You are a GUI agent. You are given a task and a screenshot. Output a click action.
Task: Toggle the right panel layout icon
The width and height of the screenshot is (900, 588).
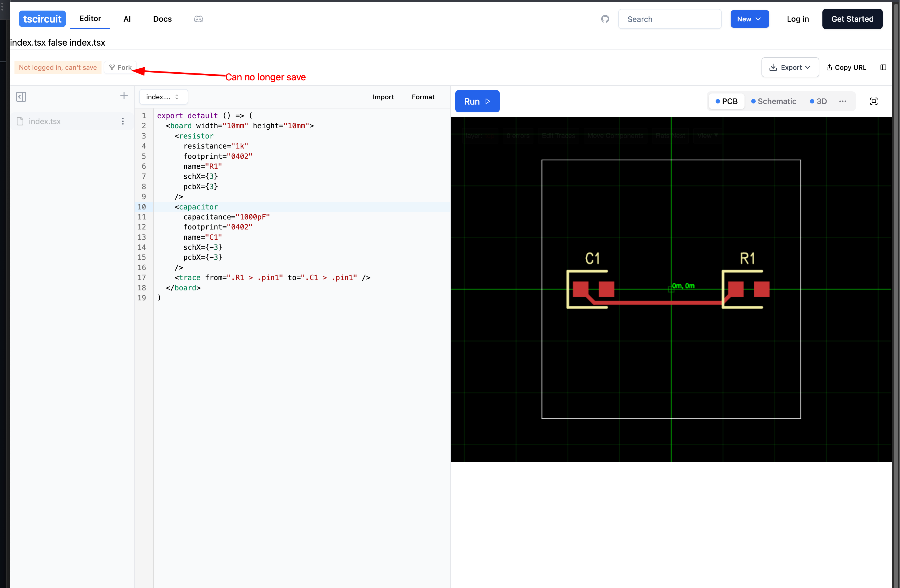click(883, 67)
